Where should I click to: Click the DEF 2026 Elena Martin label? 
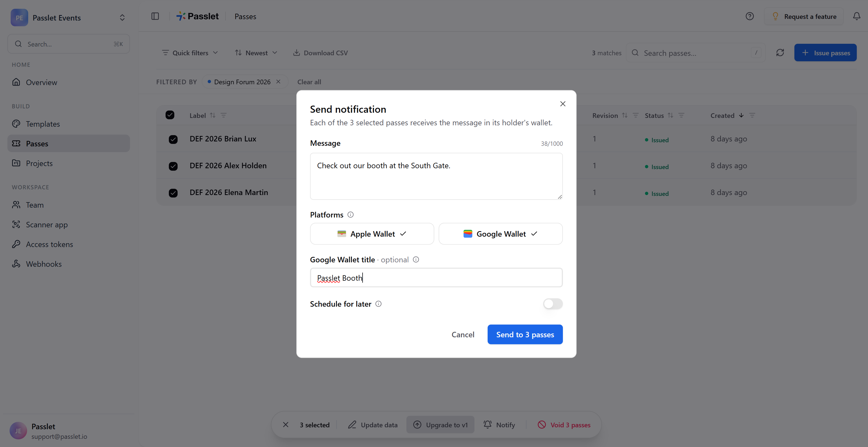point(229,192)
